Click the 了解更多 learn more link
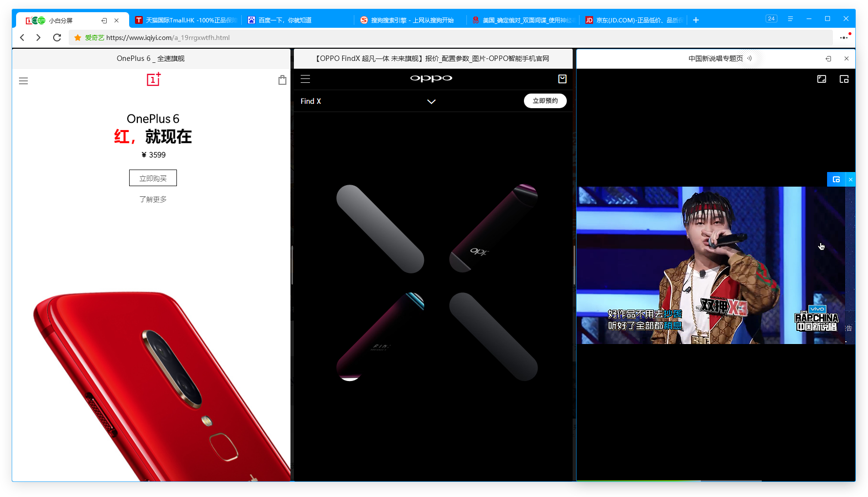 point(153,199)
